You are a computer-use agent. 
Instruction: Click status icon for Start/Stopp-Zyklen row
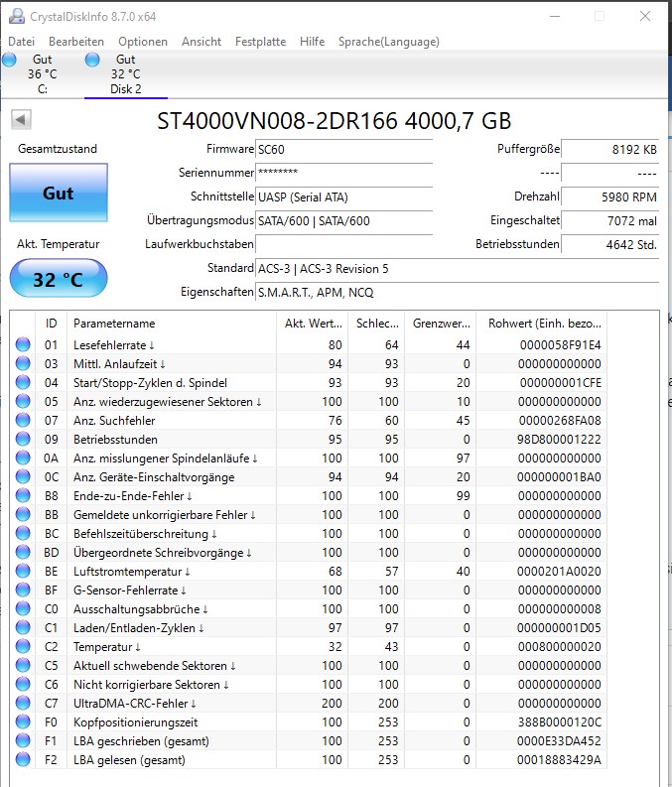click(x=23, y=382)
